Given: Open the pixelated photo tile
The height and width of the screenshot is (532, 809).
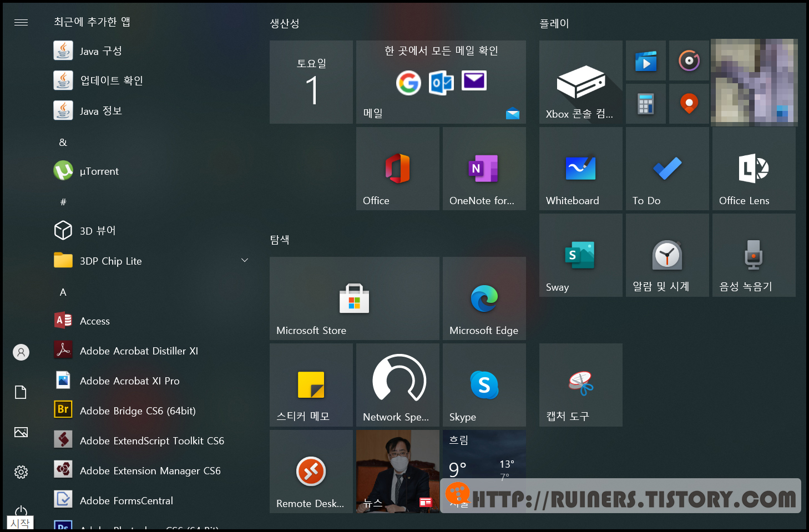Looking at the screenshot, I should 755,82.
